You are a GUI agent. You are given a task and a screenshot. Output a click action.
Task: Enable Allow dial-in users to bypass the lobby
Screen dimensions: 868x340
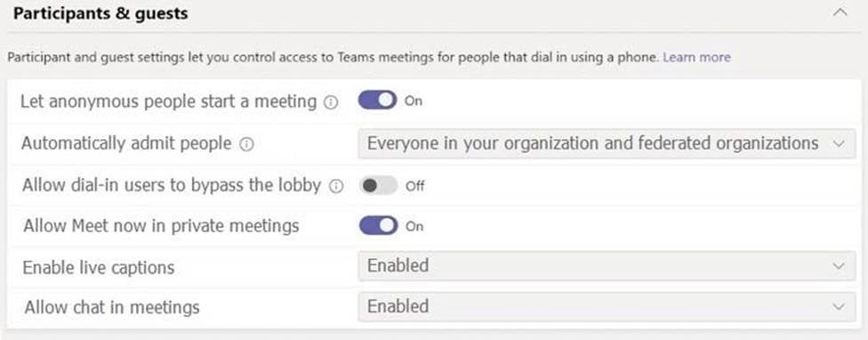[x=378, y=185]
